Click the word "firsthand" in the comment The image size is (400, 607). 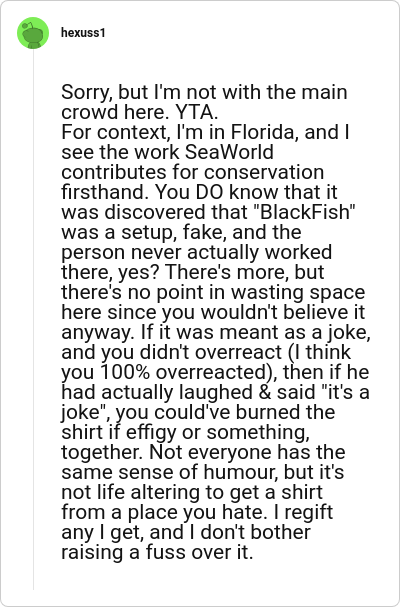104,192
